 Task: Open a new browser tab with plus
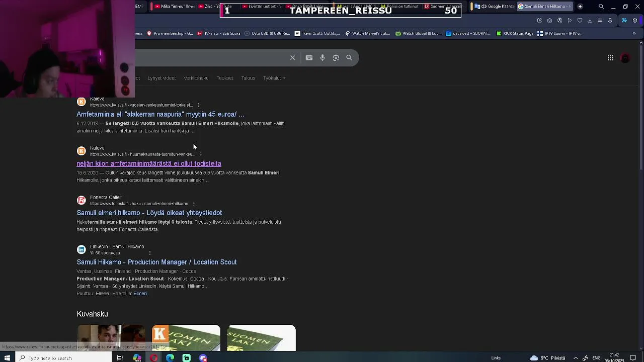click(580, 7)
